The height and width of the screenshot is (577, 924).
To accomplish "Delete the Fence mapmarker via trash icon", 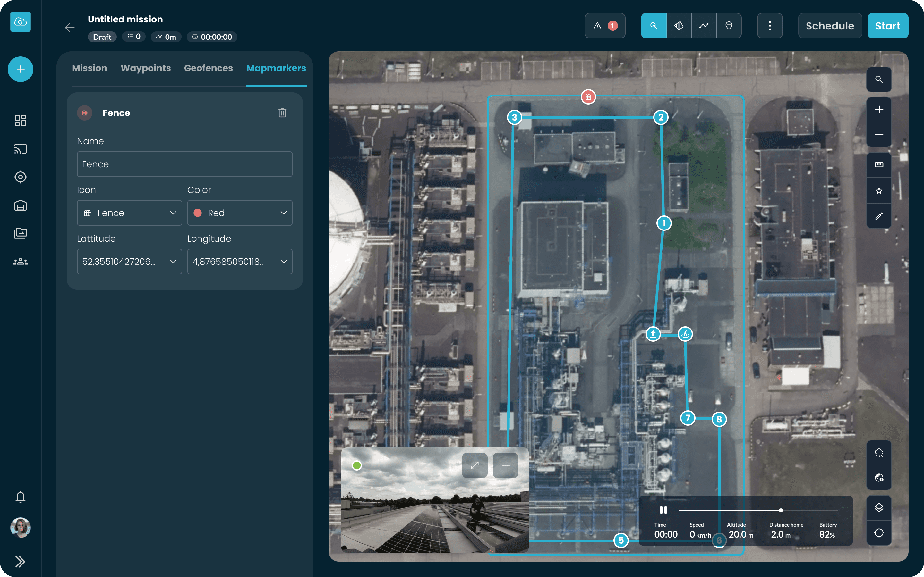I will (x=282, y=113).
